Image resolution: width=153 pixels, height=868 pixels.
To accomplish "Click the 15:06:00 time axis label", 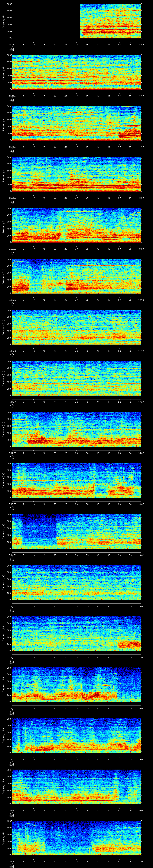I will coord(12,147).
